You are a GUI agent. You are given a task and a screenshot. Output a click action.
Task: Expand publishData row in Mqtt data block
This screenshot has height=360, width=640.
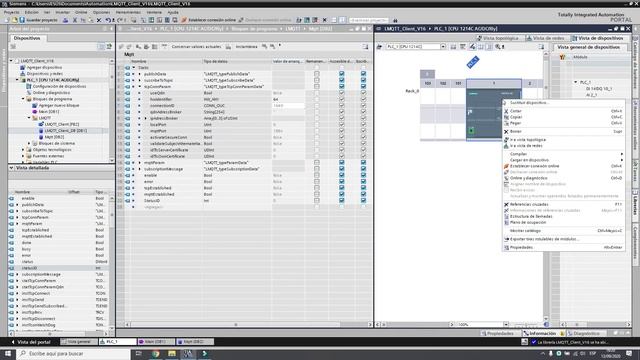(139, 74)
